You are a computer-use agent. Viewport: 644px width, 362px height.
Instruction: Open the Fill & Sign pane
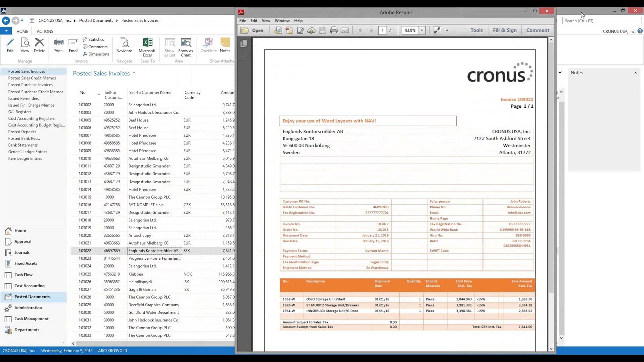[x=505, y=30]
